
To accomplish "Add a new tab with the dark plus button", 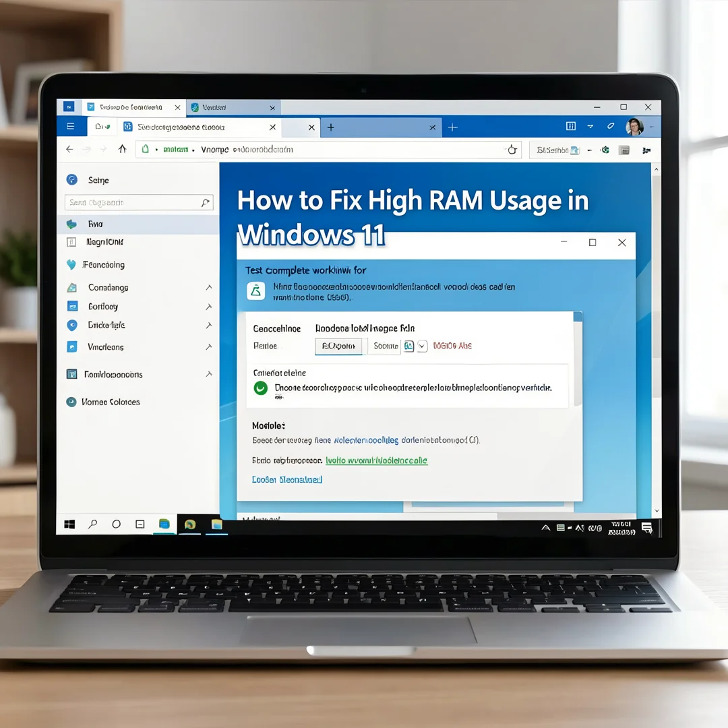I will tap(330, 127).
